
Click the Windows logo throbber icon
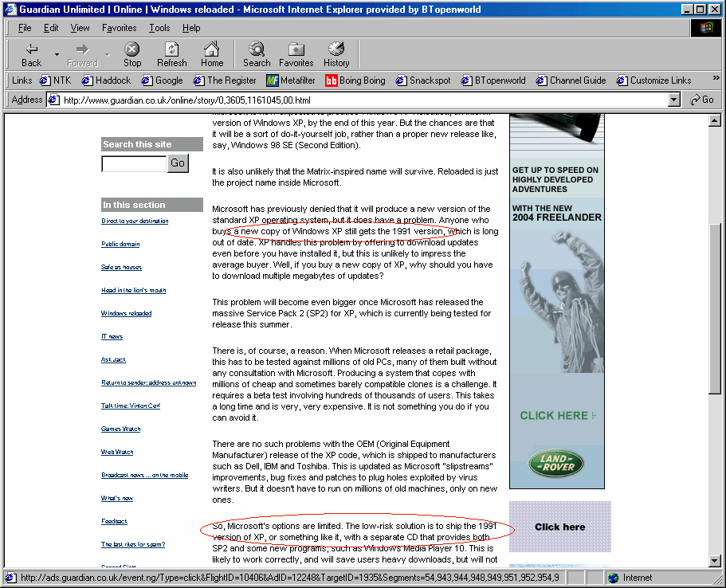(x=706, y=28)
